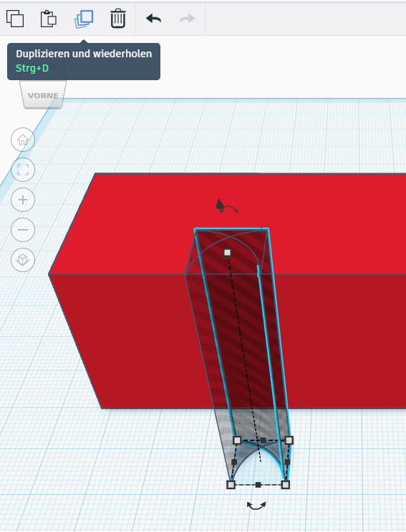406x532 pixels.
Task: Click the curved rotation arrow above the shape
Action: click(x=231, y=210)
